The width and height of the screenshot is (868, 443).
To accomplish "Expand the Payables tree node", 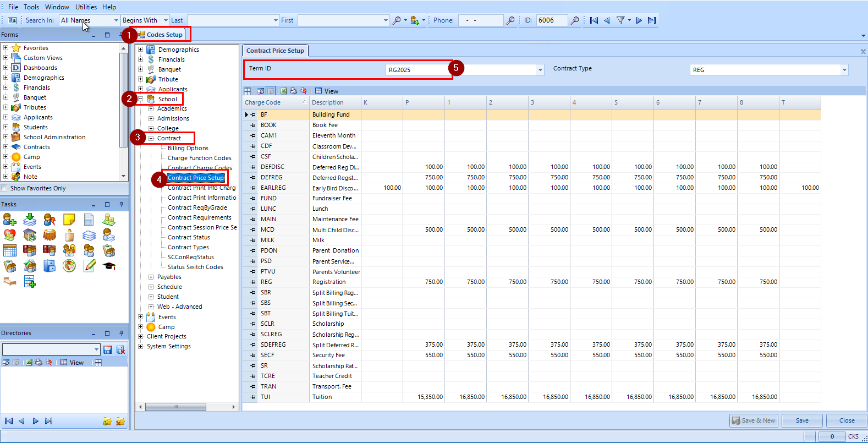I will coord(151,277).
